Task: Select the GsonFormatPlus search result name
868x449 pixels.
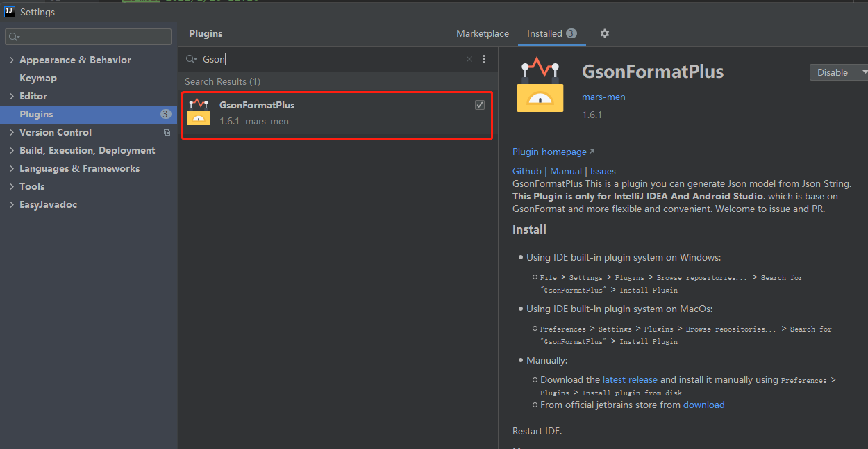Action: tap(257, 105)
